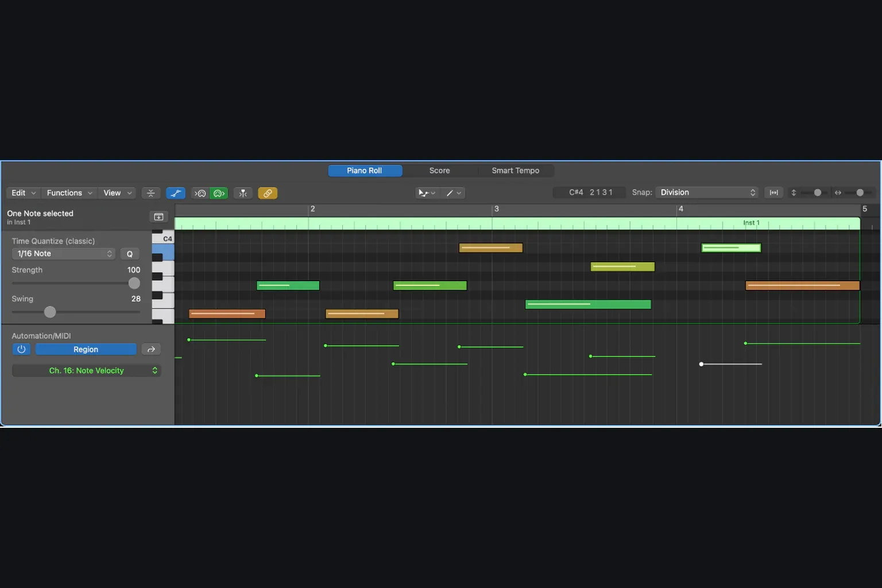Screen dimensions: 882x588
Task: Open the Edit menu
Action: pos(24,193)
